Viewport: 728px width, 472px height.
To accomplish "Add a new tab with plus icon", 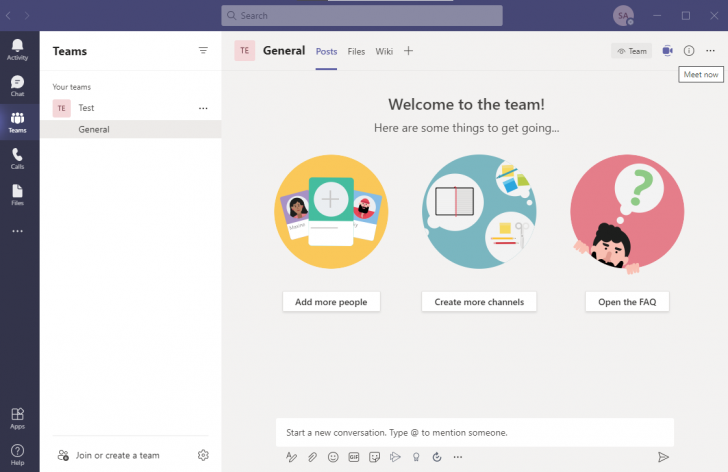I will [x=408, y=51].
